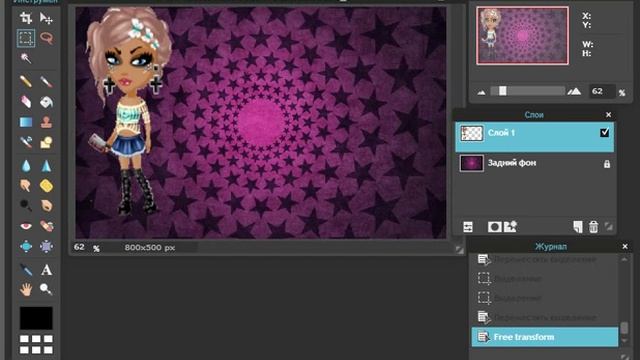
Task: Select the Paint Bucket tool
Action: point(46,102)
